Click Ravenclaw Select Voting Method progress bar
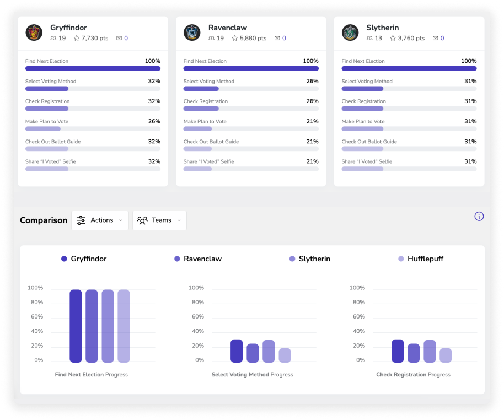504x420 pixels. [251, 89]
